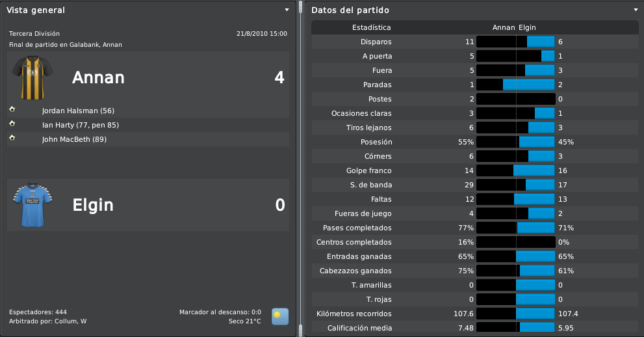Select the Pases completados row
The width and height of the screenshot is (644, 337).
(475, 228)
